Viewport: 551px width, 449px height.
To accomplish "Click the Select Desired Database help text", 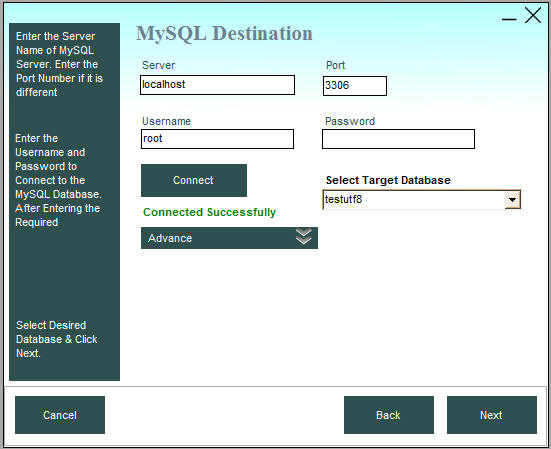I will click(x=57, y=339).
